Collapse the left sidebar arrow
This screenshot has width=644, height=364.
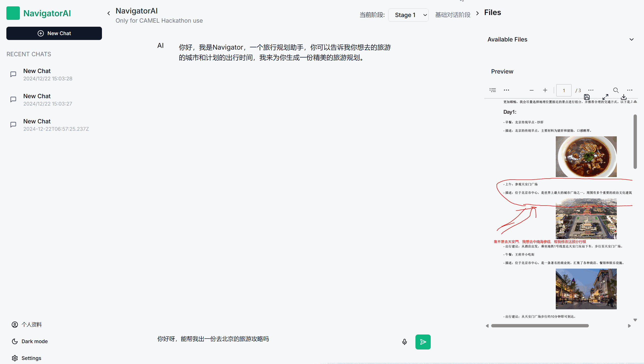(109, 13)
